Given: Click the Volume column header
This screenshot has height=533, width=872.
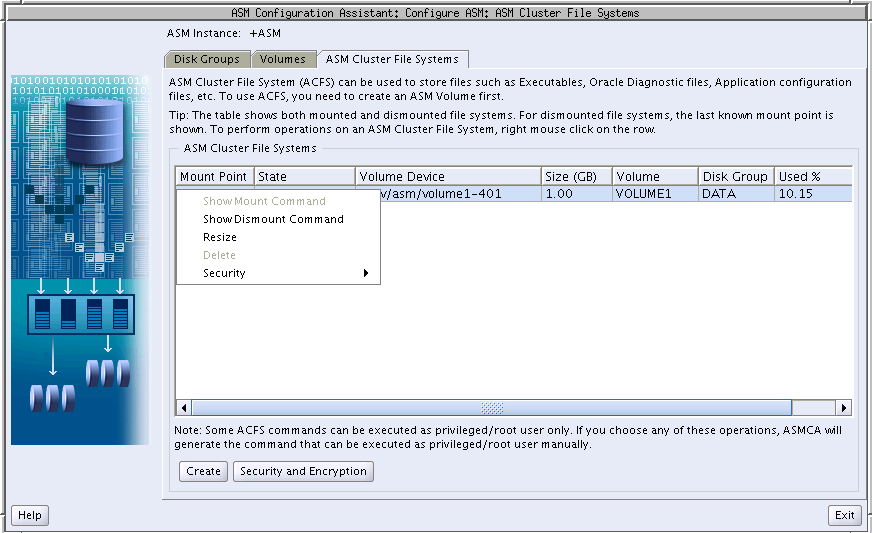Looking at the screenshot, I should (655, 176).
